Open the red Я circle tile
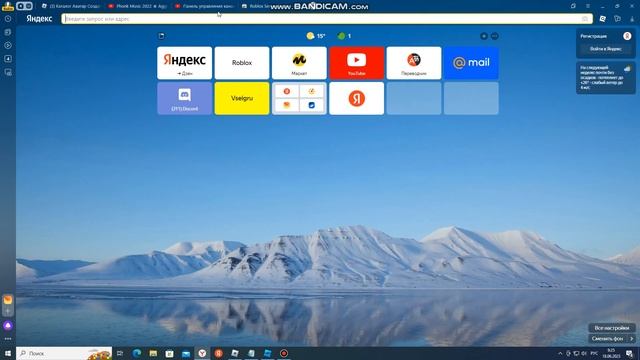Viewport: 640px width, 360px height. tap(356, 98)
